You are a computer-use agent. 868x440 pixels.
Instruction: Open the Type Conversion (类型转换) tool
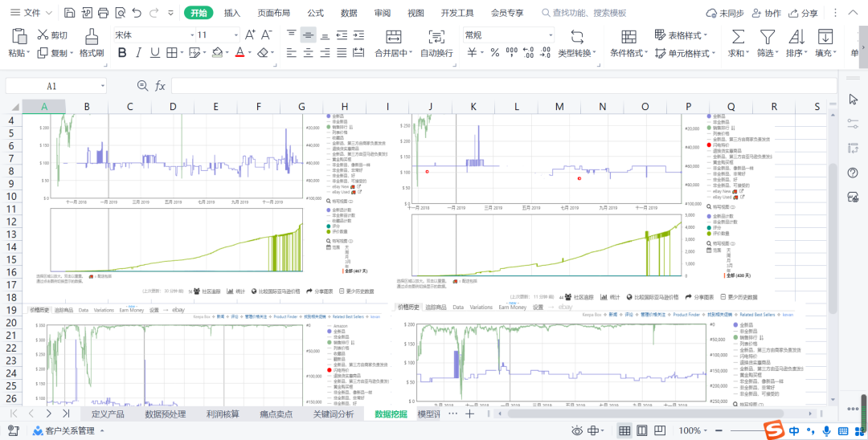click(577, 43)
